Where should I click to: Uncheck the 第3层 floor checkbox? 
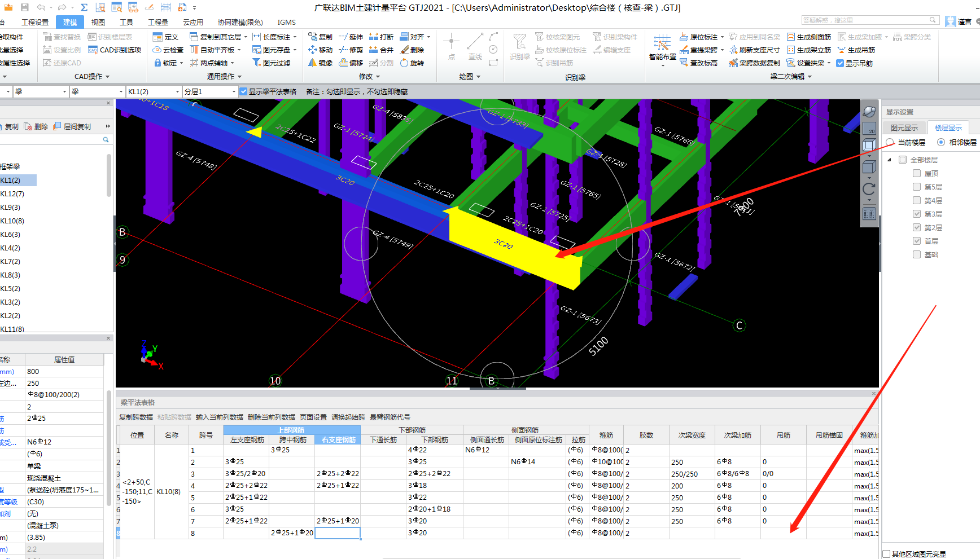point(917,214)
